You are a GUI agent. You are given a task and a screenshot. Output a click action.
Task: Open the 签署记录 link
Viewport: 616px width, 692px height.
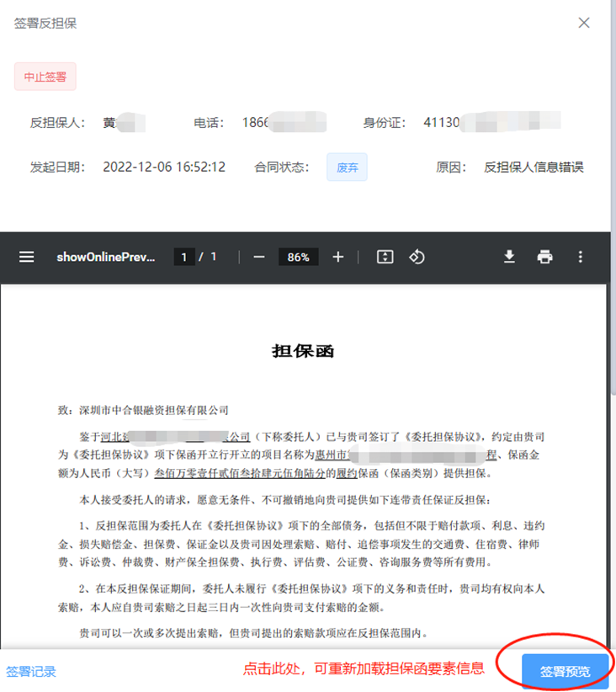pyautogui.click(x=31, y=671)
